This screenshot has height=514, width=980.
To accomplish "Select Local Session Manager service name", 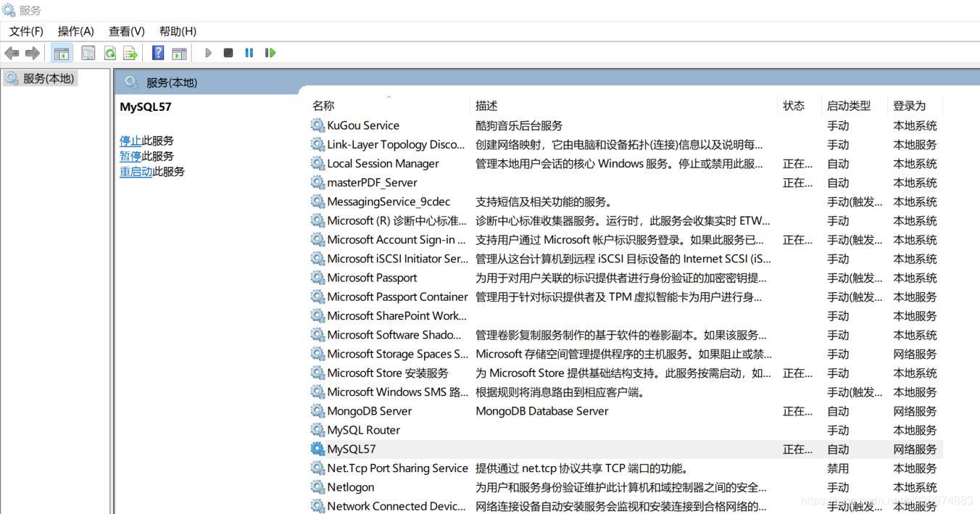I will (383, 164).
